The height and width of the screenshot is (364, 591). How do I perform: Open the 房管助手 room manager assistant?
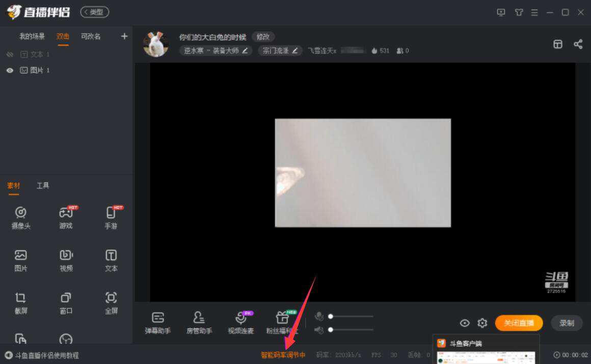(199, 323)
